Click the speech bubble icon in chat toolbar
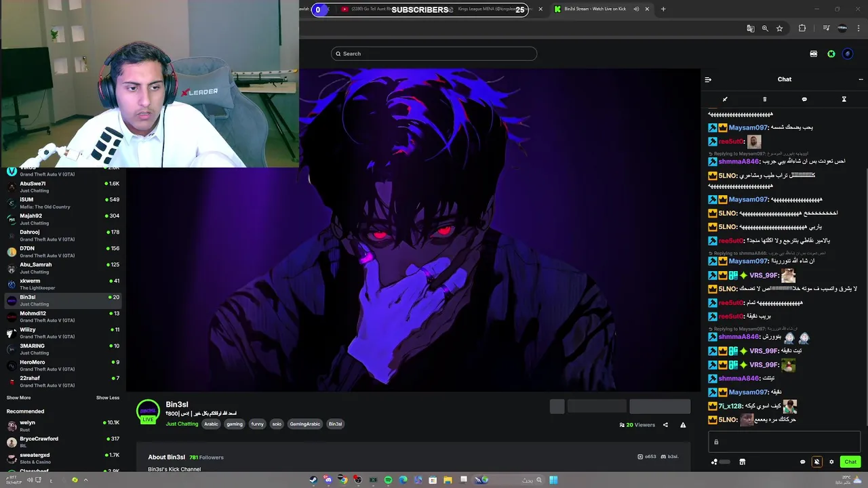The width and height of the screenshot is (868, 488). 804,99
